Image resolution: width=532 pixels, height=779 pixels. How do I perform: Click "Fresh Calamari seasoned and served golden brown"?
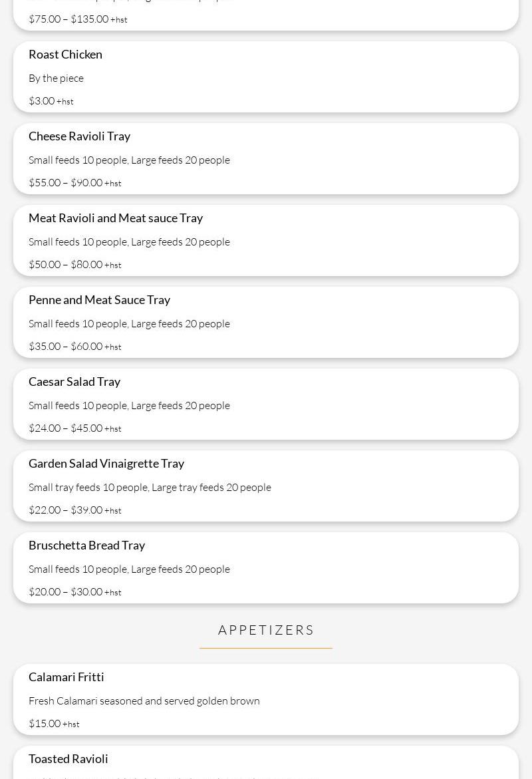[x=144, y=701]
